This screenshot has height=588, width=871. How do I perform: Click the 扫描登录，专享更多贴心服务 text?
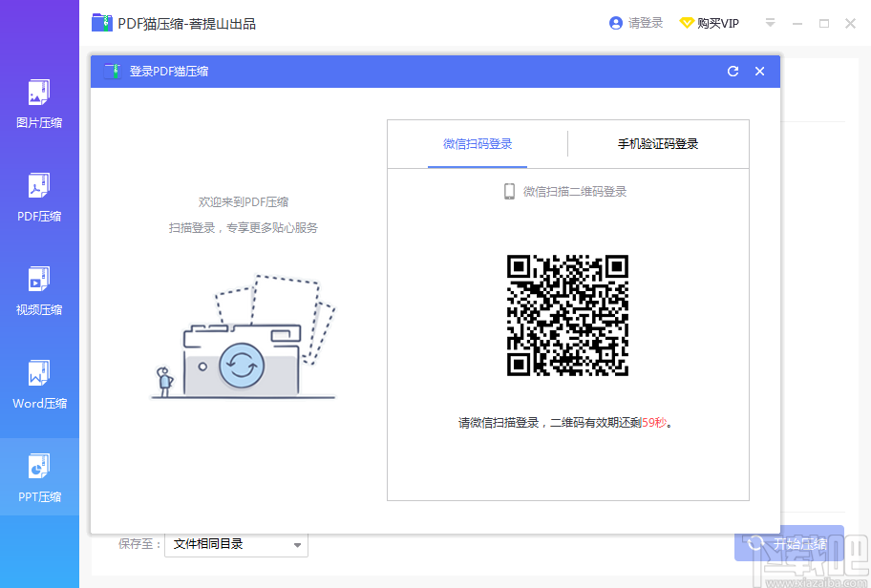tap(244, 227)
